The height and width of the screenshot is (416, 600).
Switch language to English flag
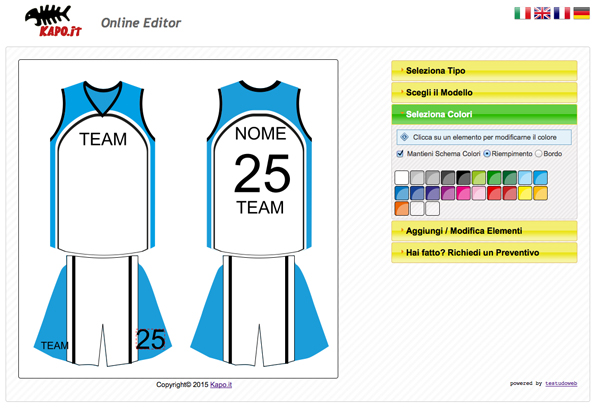tap(542, 13)
